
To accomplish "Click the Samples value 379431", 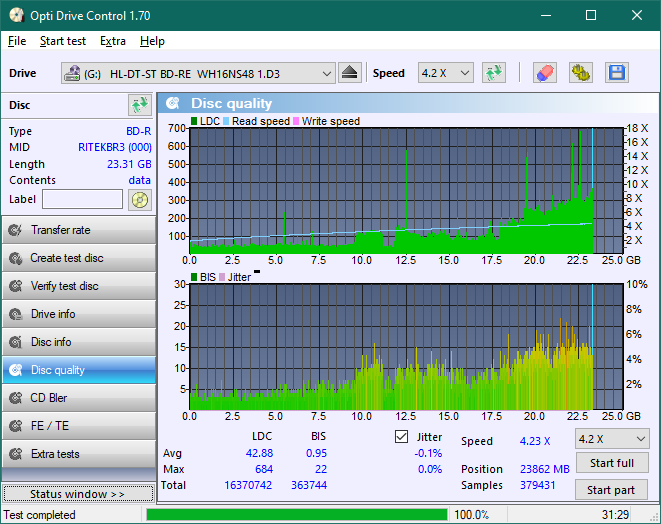I will tap(537, 485).
